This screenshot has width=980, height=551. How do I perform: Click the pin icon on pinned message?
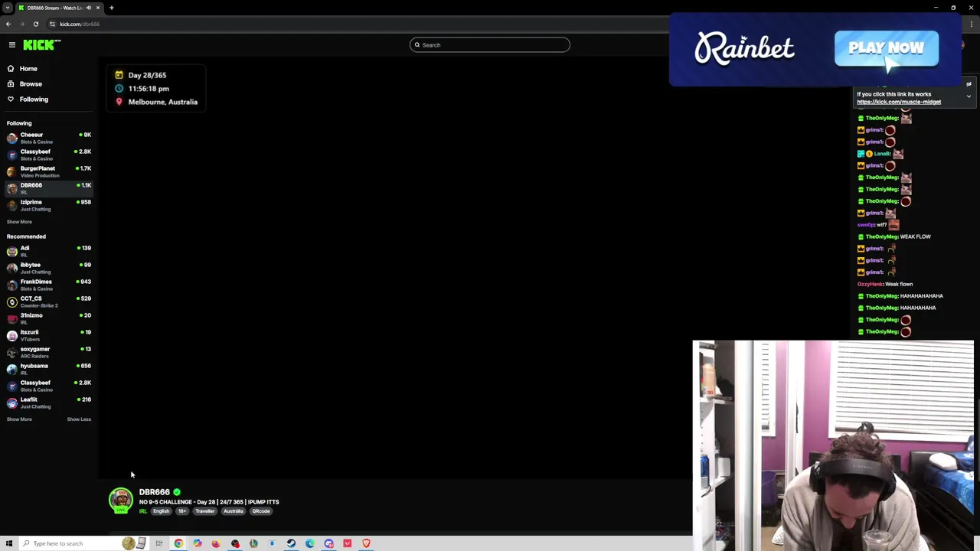tap(969, 84)
